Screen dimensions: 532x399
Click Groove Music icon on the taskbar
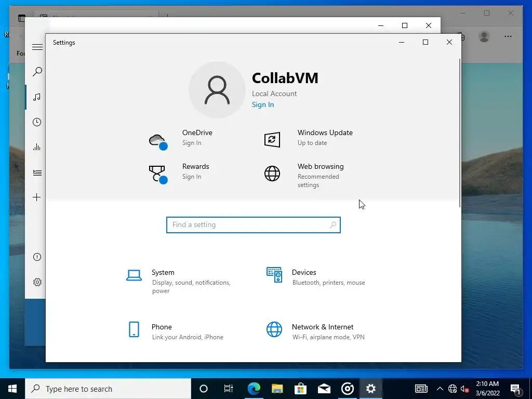348,389
